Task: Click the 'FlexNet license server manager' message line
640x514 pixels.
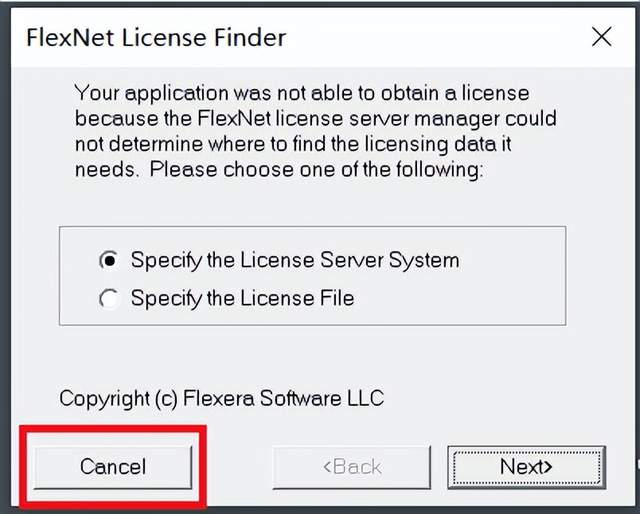Action: [315, 120]
